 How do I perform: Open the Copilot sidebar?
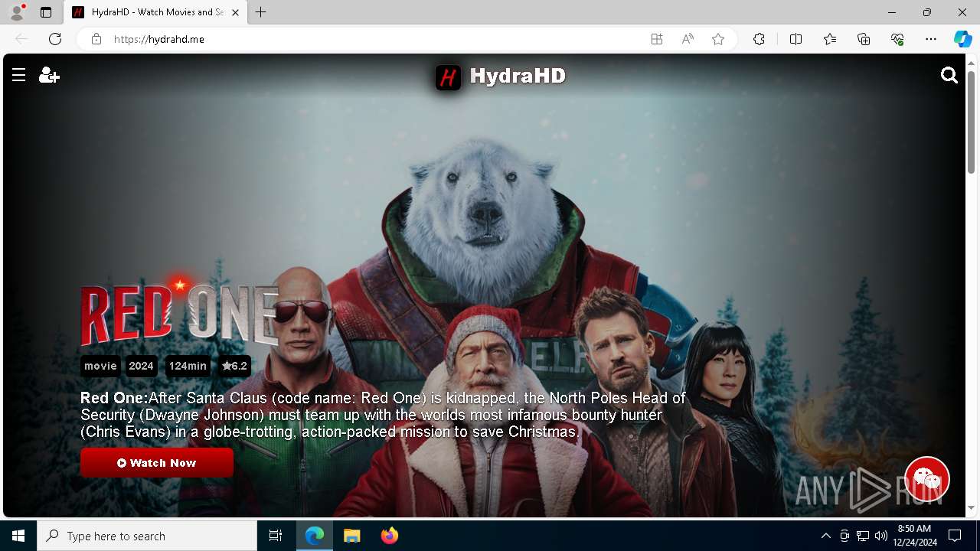point(962,39)
